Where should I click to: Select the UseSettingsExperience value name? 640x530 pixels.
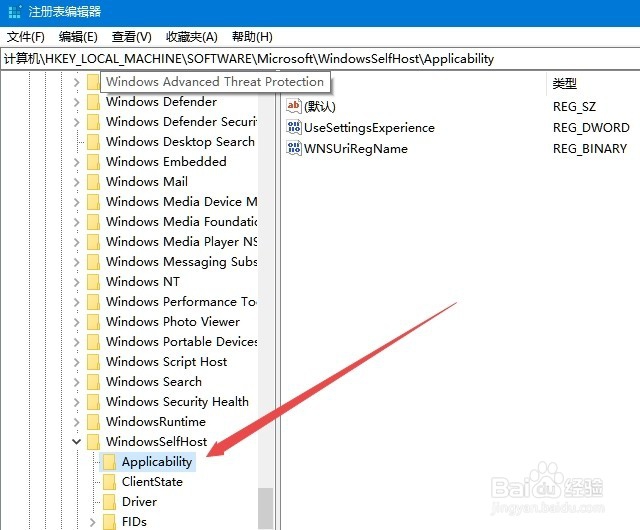click(369, 127)
